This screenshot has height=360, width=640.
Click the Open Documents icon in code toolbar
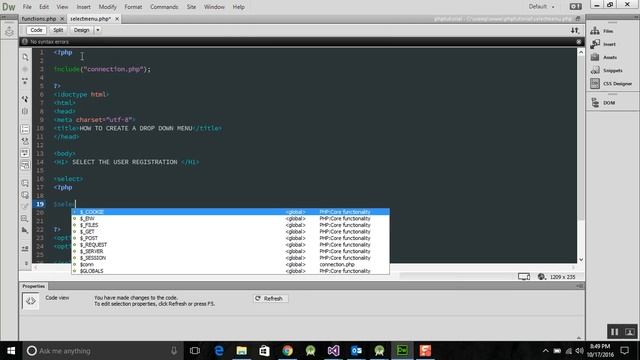coord(25,57)
